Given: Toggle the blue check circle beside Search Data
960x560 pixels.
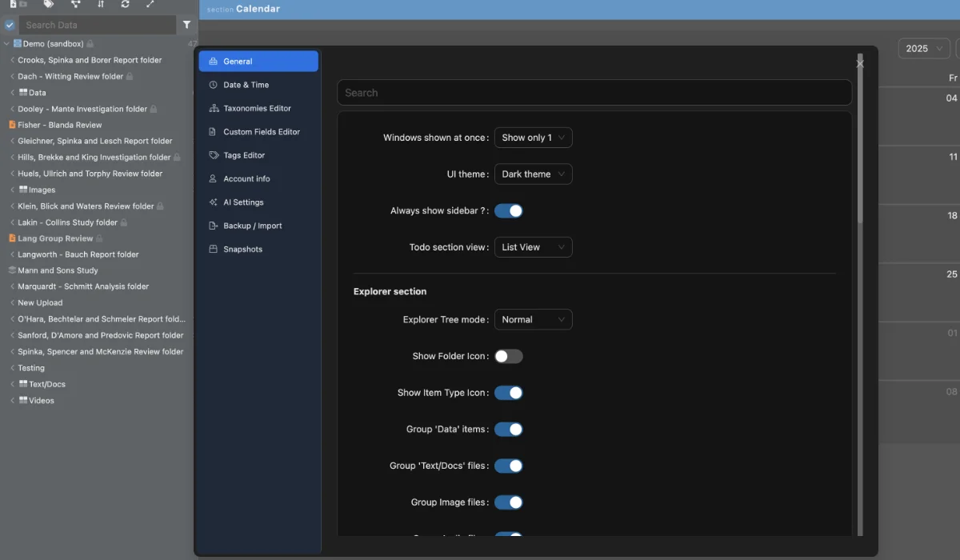Looking at the screenshot, I should pyautogui.click(x=10, y=25).
